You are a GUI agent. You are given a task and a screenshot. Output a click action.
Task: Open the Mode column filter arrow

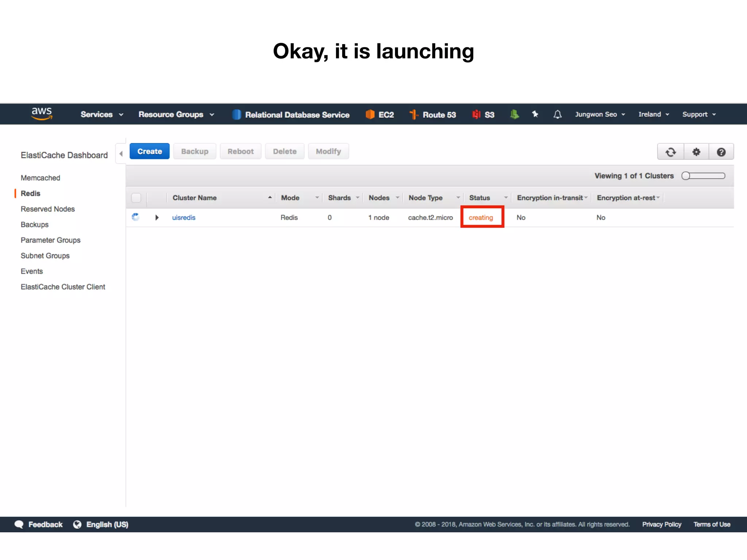coord(317,197)
